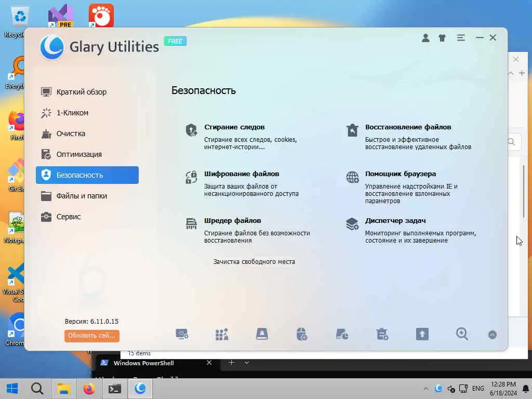Expand the bottom toolbar with chevron-up button
Screen dimensions: 532x399
(493, 335)
